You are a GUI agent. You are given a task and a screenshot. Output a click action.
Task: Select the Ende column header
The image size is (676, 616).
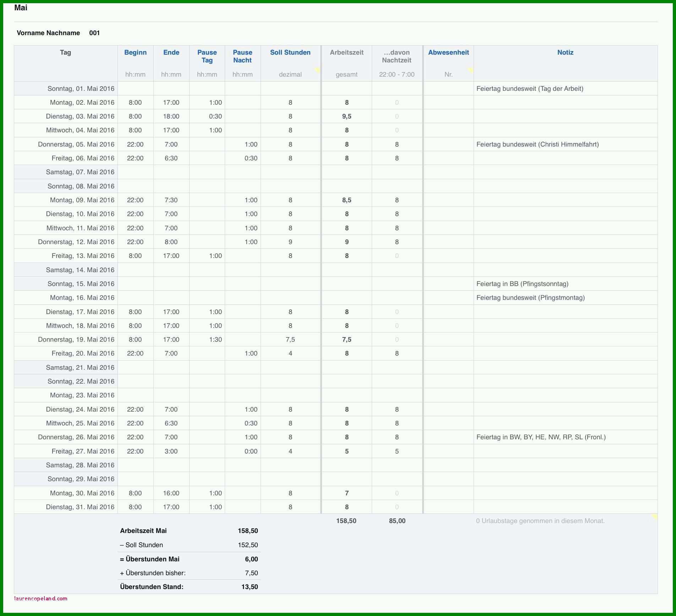pos(171,53)
